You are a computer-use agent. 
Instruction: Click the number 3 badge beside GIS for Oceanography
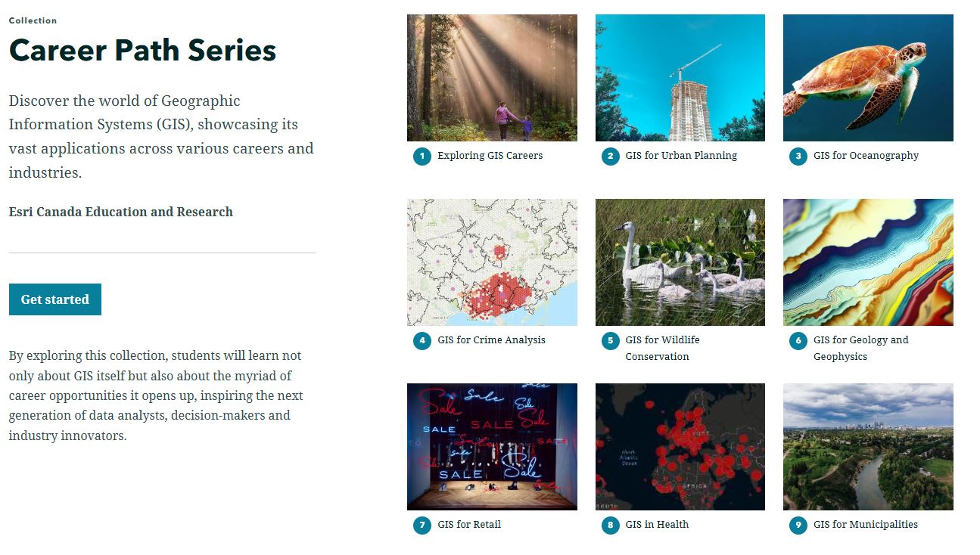(x=798, y=156)
